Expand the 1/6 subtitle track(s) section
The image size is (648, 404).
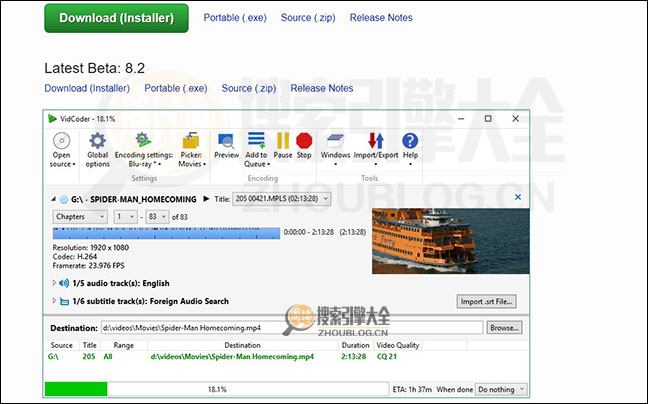(x=54, y=301)
